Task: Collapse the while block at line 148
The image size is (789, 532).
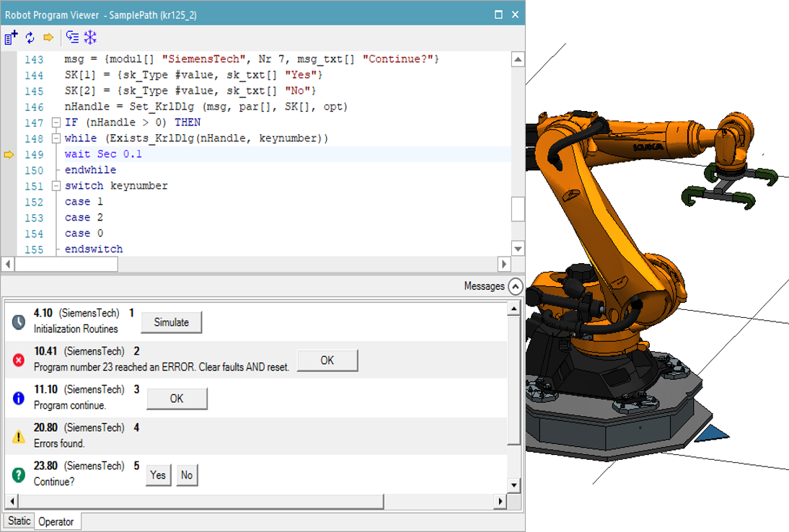Action: pos(56,138)
